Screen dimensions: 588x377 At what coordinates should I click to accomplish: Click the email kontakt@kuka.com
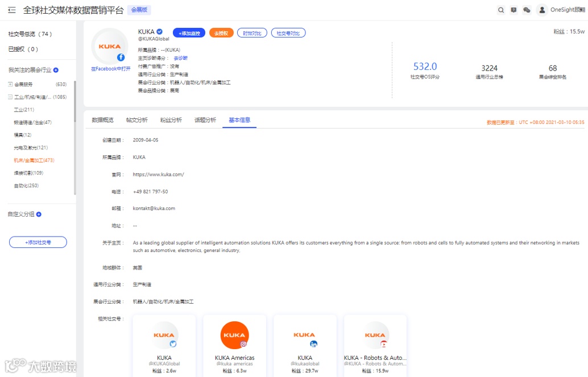pyautogui.click(x=154, y=209)
